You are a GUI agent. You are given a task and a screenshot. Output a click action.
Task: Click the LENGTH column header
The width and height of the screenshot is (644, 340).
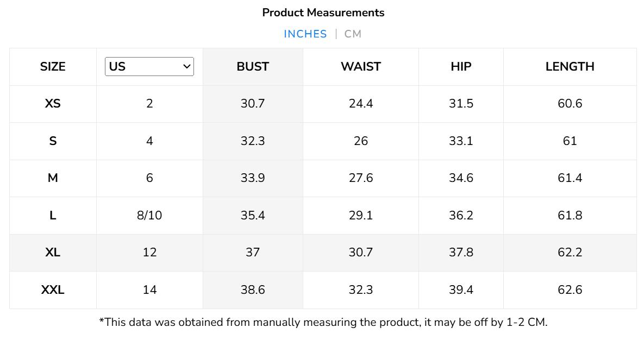tap(570, 67)
